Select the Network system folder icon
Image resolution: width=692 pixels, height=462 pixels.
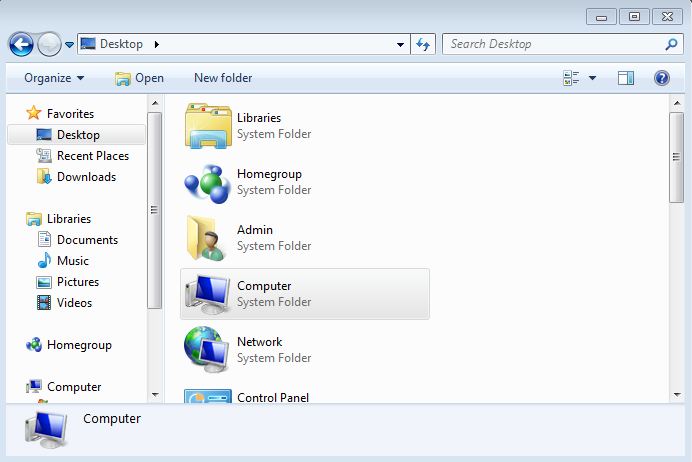pos(208,350)
